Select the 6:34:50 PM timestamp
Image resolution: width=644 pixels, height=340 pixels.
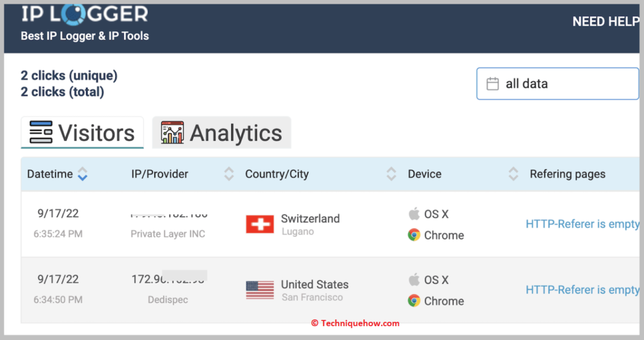(58, 300)
